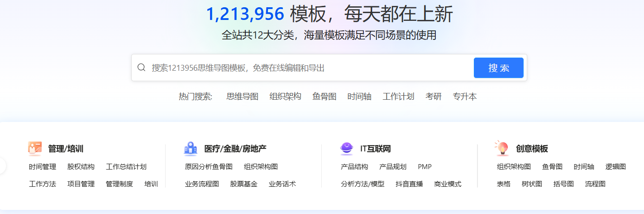Go to 时间轴 under 创意模板

584,167
